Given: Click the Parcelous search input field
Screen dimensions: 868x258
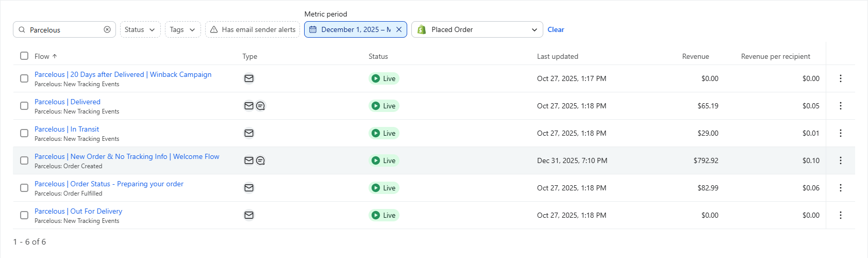Looking at the screenshot, I should (x=64, y=29).
